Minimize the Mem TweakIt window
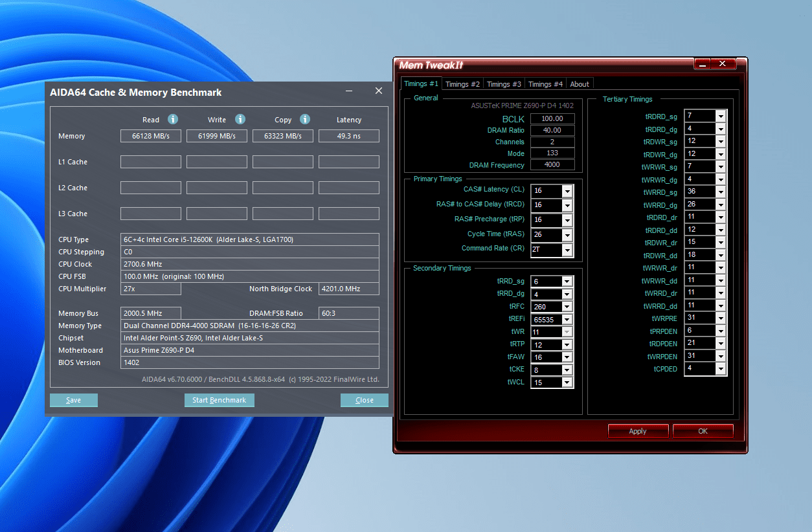Screen dimensions: 812x532 (703, 64)
